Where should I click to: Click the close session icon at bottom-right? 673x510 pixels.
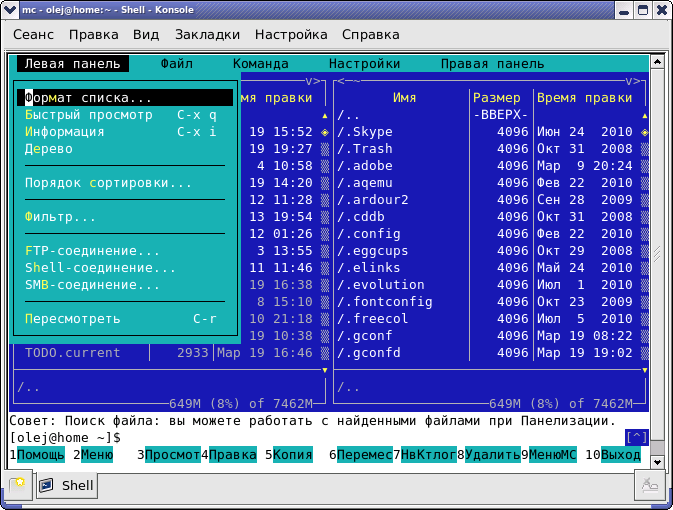click(649, 486)
